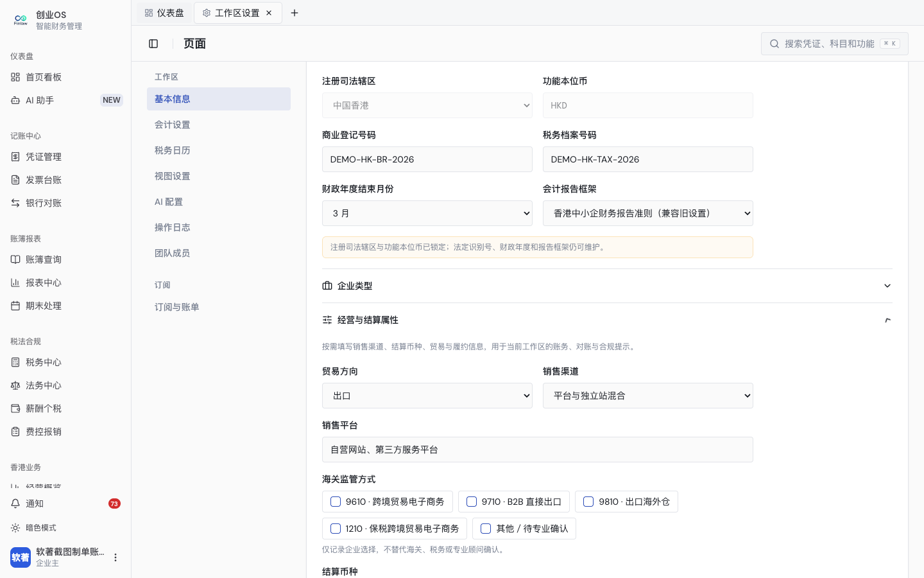Open 账簿查询 book icon

pos(15,259)
